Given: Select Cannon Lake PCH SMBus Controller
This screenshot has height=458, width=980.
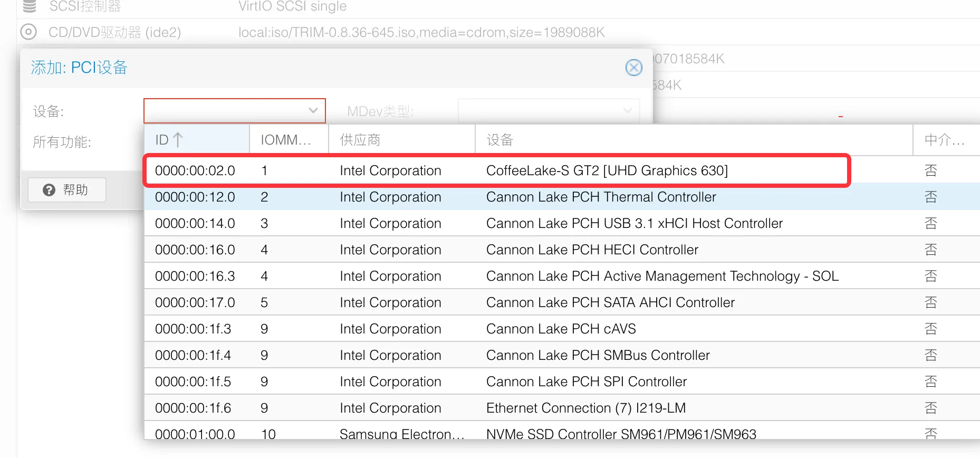Looking at the screenshot, I should point(598,355).
